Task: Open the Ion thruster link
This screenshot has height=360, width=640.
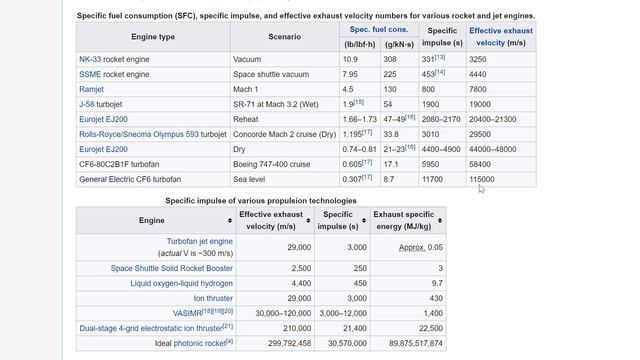Action: click(x=213, y=298)
